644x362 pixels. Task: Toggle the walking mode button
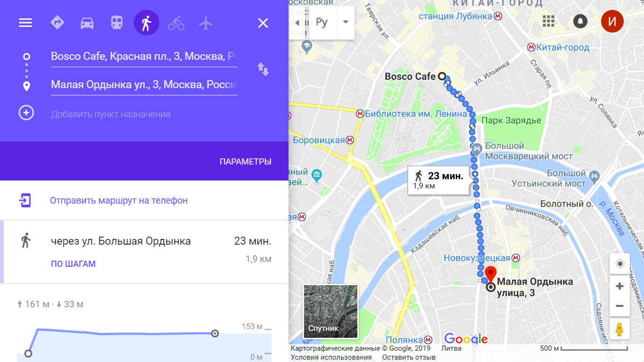[x=147, y=23]
